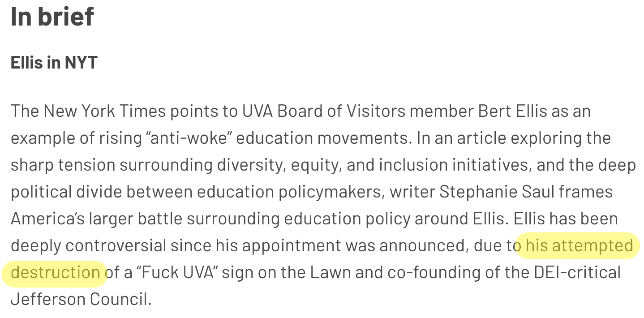Click the highlighted text "his attempted"
Viewport: 644px width, 318px height.
point(580,245)
